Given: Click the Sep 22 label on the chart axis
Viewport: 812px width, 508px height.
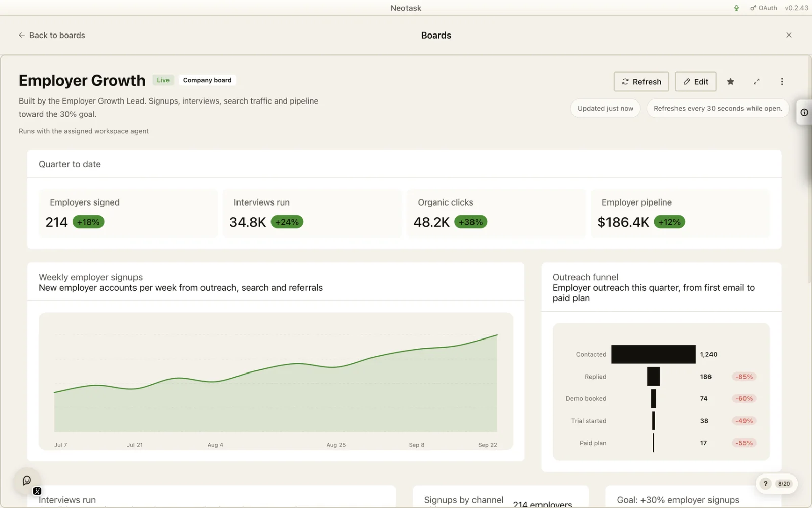Looking at the screenshot, I should pyautogui.click(x=487, y=445).
